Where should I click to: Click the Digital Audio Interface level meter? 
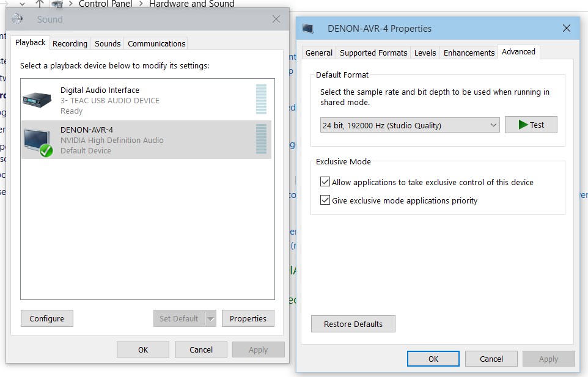click(x=261, y=100)
